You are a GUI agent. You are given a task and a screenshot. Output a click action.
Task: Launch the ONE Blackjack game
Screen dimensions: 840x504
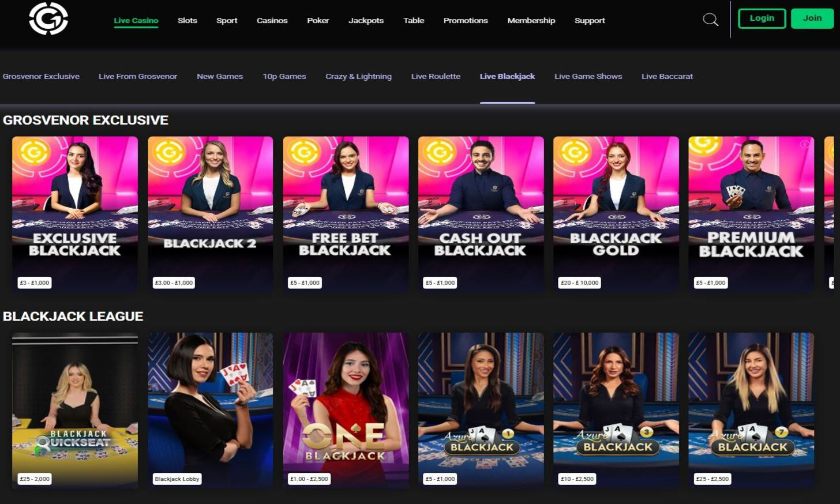coord(346,409)
